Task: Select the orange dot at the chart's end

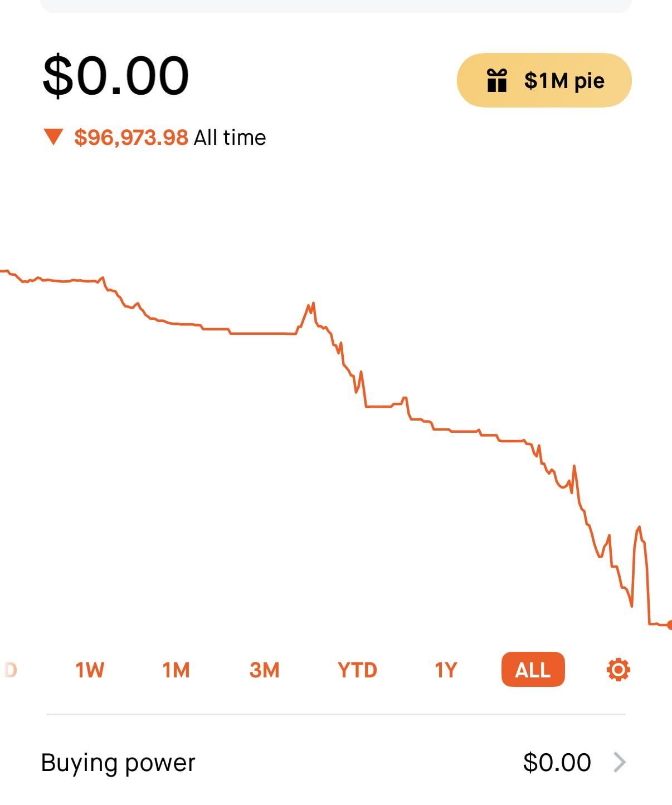Action: coord(669,625)
